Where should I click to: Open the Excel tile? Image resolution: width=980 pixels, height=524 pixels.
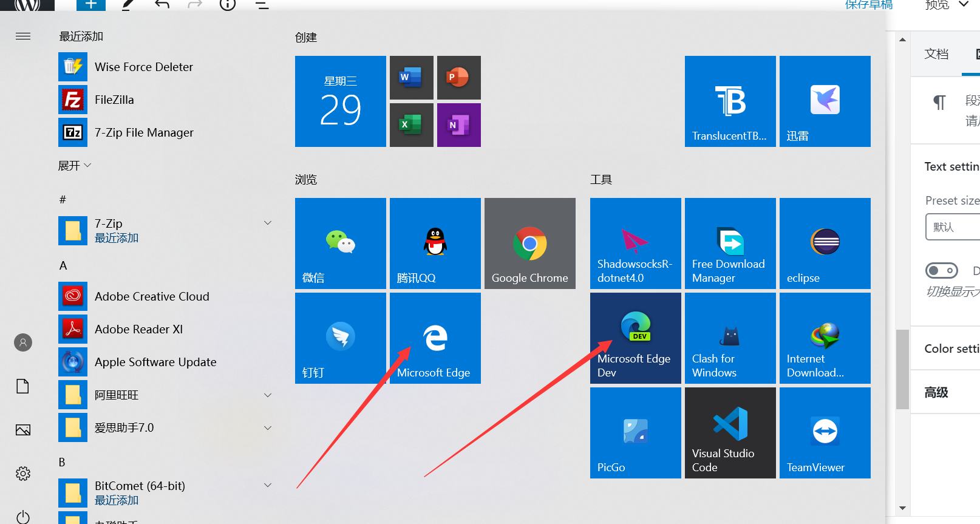click(411, 125)
